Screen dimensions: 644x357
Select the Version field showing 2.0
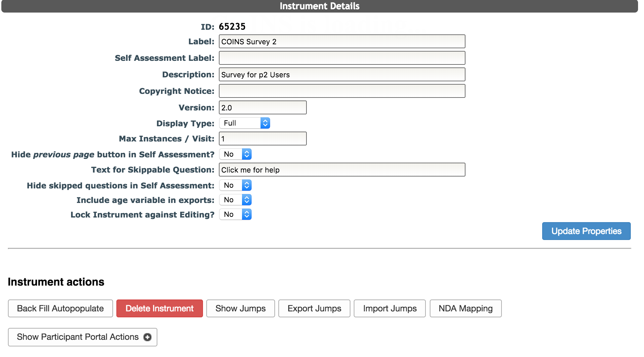pos(262,107)
